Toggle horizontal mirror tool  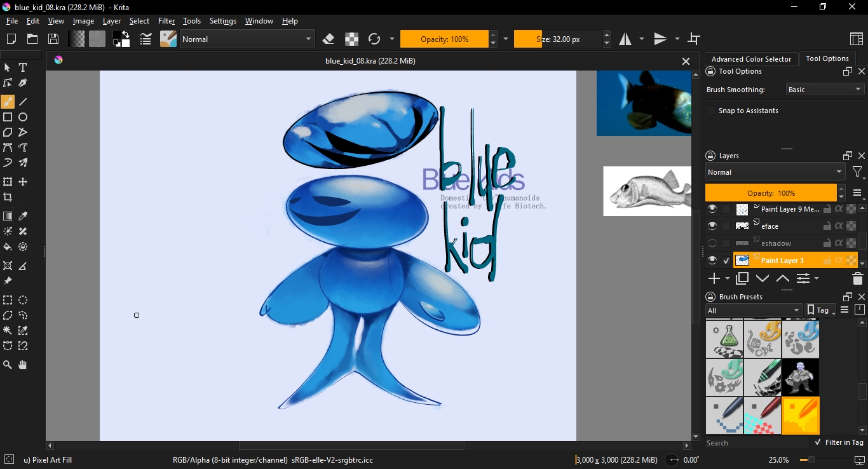pyautogui.click(x=625, y=39)
